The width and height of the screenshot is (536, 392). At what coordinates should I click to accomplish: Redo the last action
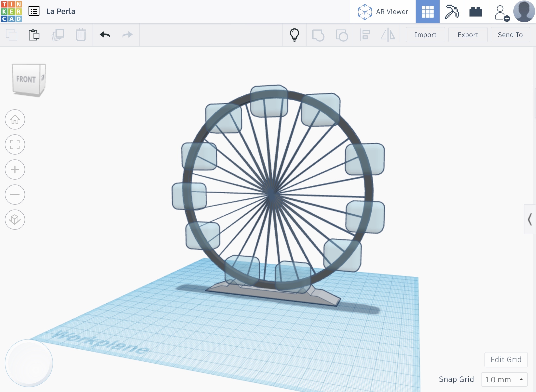127,35
